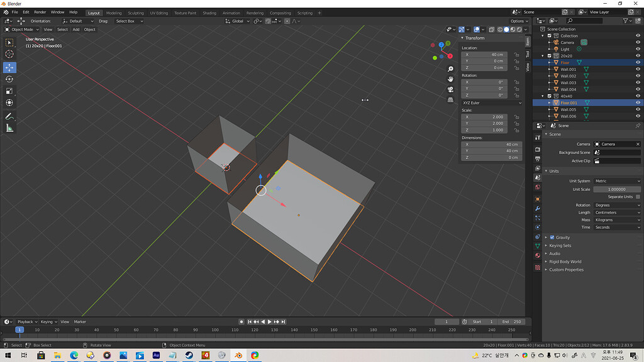Open the Unit System Metric dropdown
This screenshot has height=362, width=644.
click(x=617, y=181)
